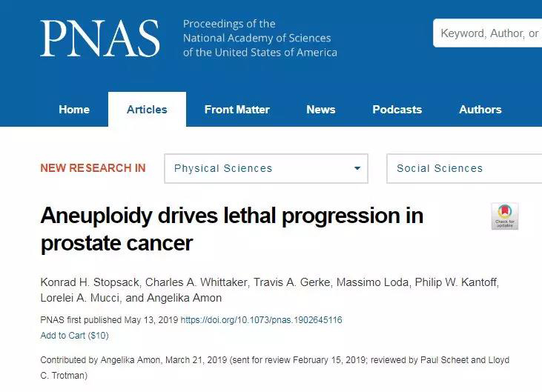Click the PNAS logo
The height and width of the screenshot is (392, 542).
100,39
